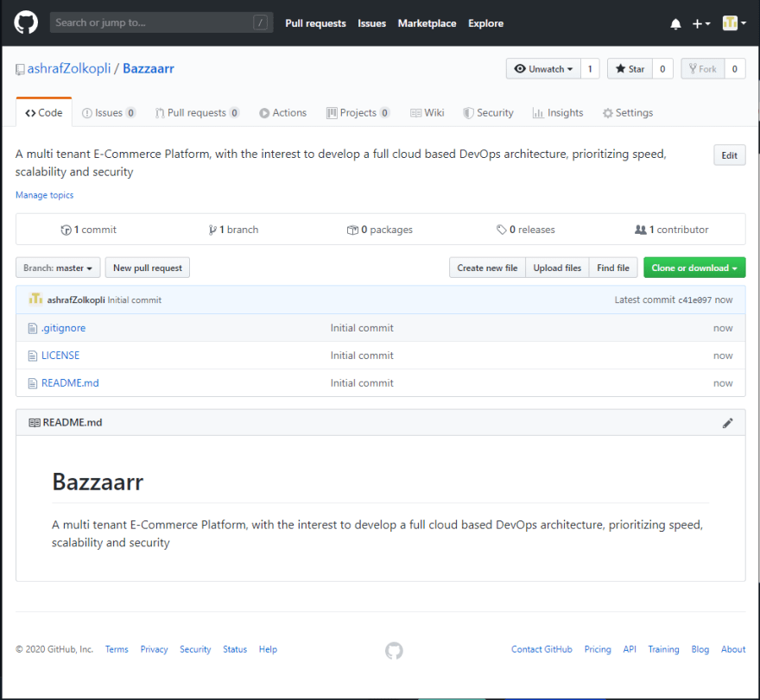Open the Bazzaarr repository name link
Viewport: 760px width, 700px height.
149,68
